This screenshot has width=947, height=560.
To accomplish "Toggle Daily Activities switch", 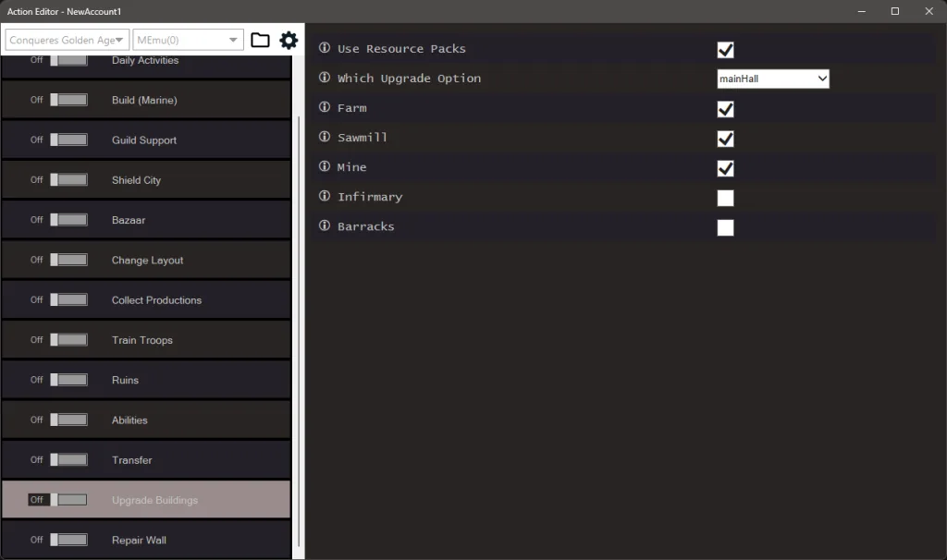I will pyautogui.click(x=68, y=60).
